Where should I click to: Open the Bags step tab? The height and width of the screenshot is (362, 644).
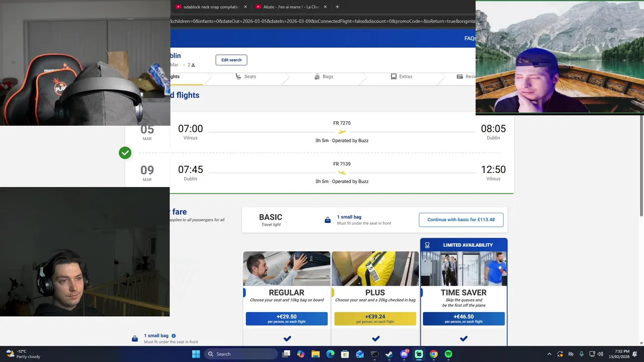click(x=324, y=76)
